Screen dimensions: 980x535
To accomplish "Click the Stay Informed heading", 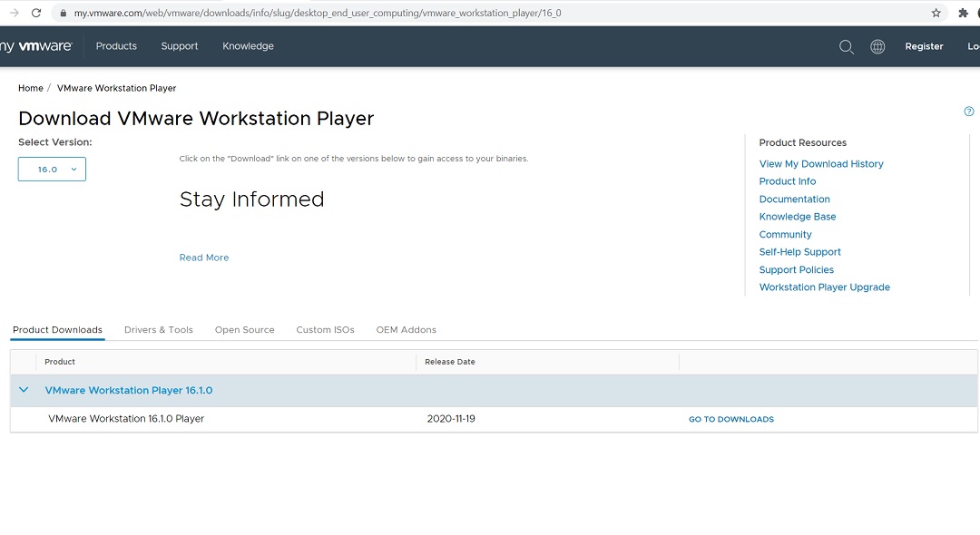I will 252,199.
